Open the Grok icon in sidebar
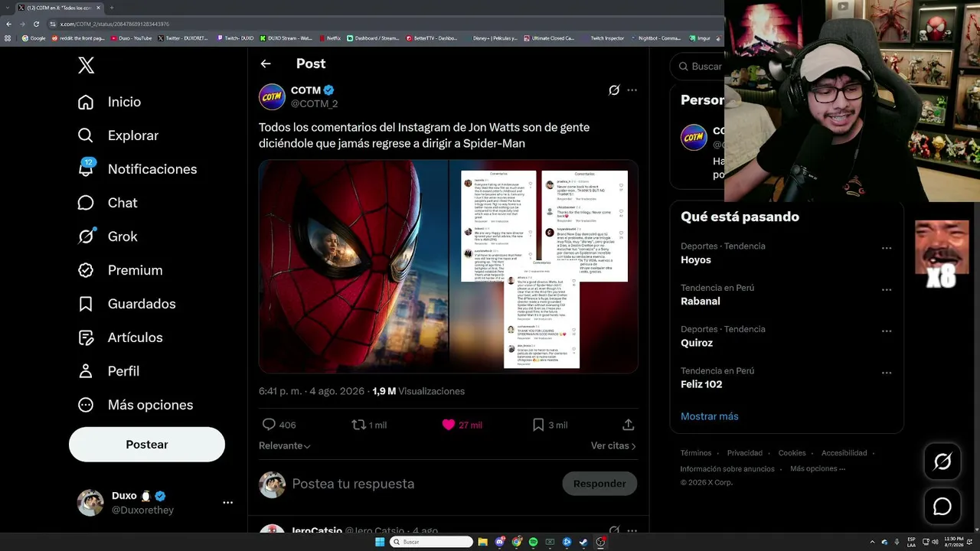This screenshot has width=980, height=551. coord(86,236)
